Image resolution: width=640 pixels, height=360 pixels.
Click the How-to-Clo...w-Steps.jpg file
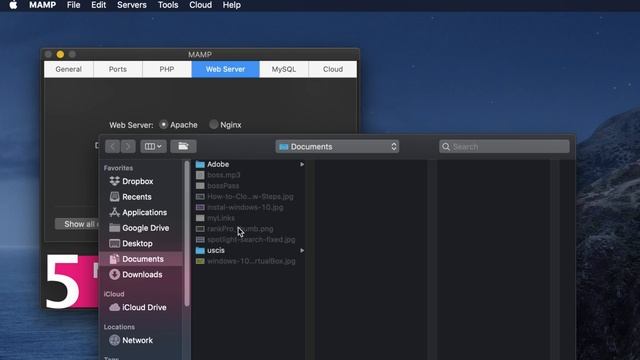[250, 196]
